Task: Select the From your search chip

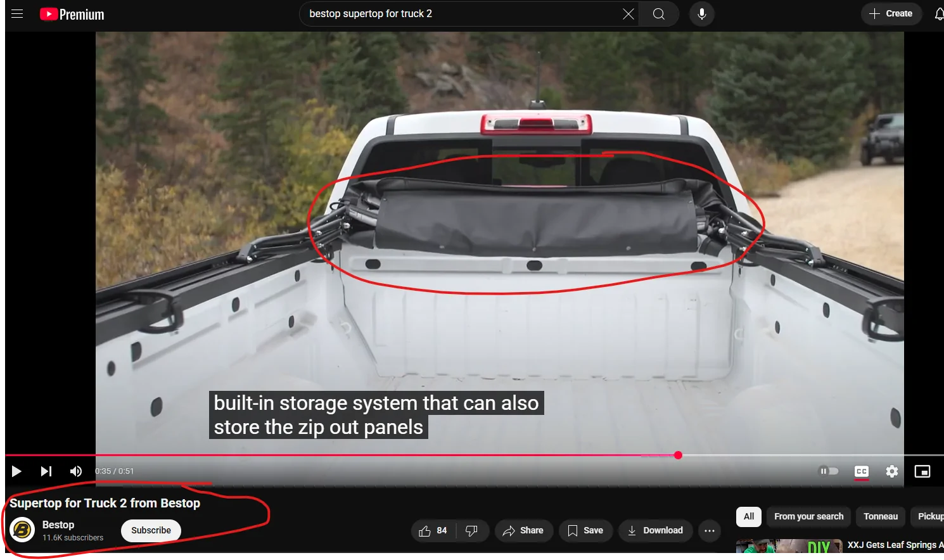Action: 808,516
